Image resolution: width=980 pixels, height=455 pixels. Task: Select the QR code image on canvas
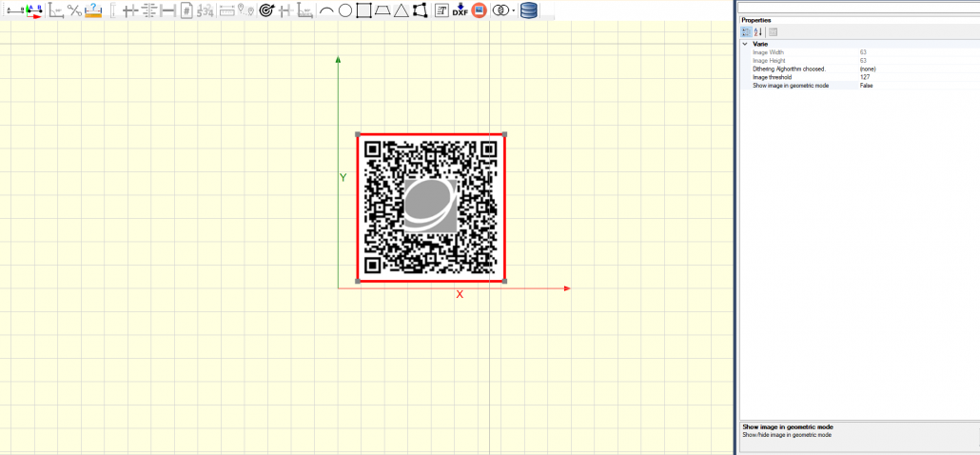[430, 208]
